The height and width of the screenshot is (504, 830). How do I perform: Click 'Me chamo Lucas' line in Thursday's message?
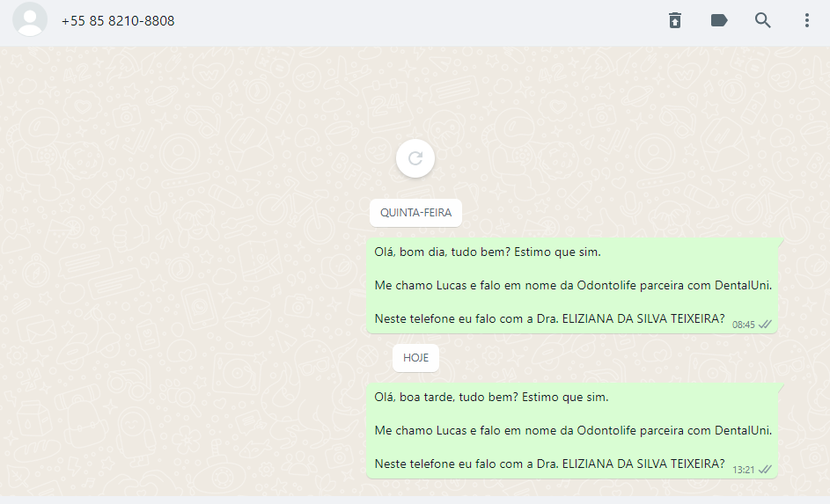(x=573, y=285)
